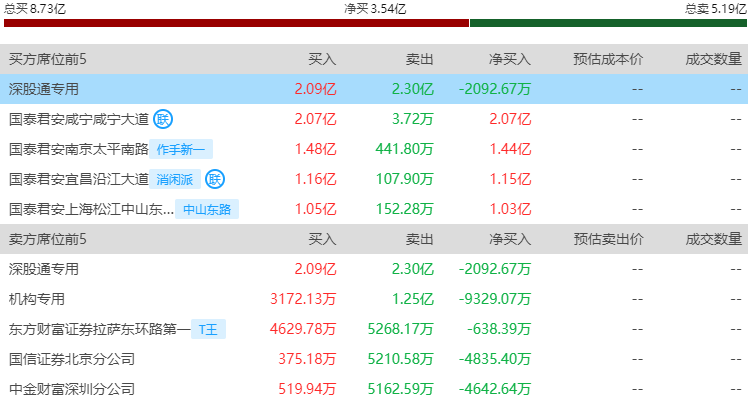Screen dimensions: 748x396
Task: Open the 消闲派 tag
Action: (175, 179)
